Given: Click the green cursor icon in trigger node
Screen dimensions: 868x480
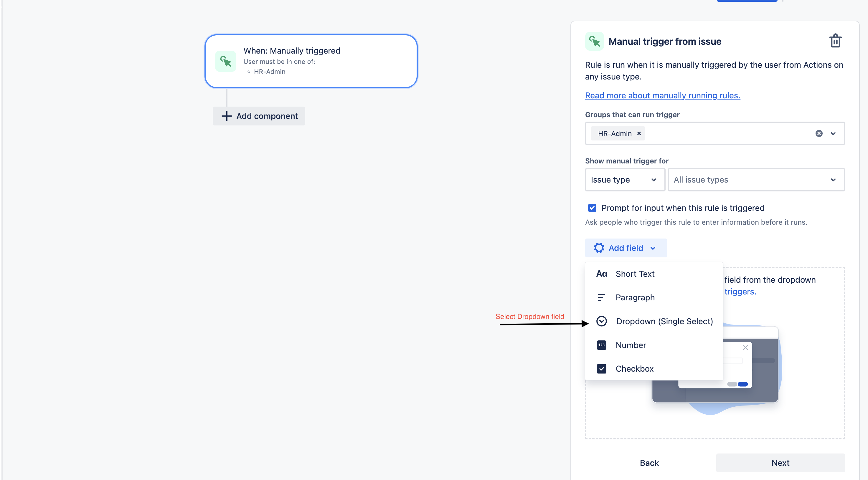Looking at the screenshot, I should [225, 61].
